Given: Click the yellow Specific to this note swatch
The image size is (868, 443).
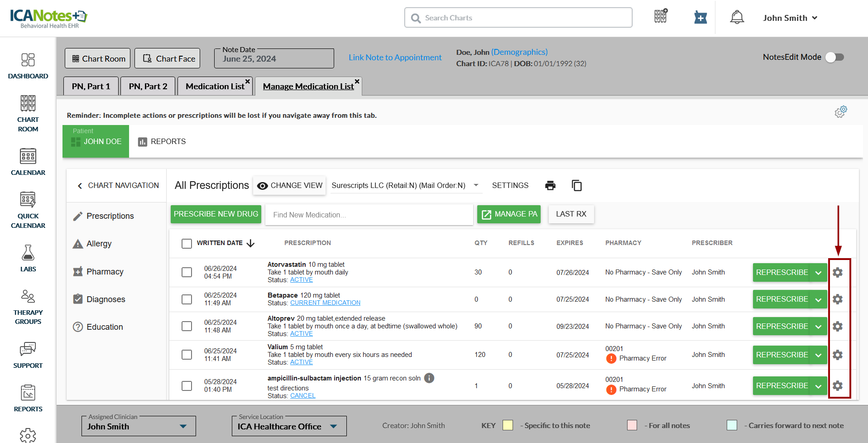Looking at the screenshot, I should tap(508, 425).
